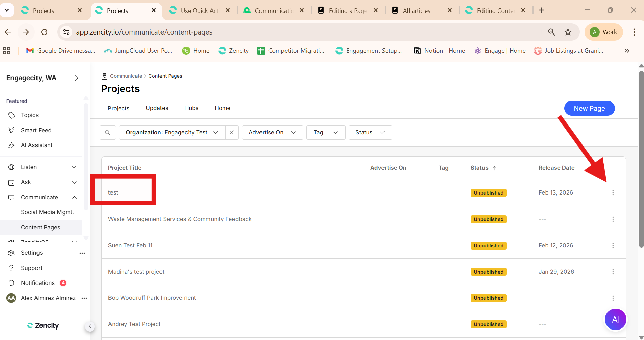Click the purple AI assistant bubble
The width and height of the screenshot is (644, 340).
point(615,319)
